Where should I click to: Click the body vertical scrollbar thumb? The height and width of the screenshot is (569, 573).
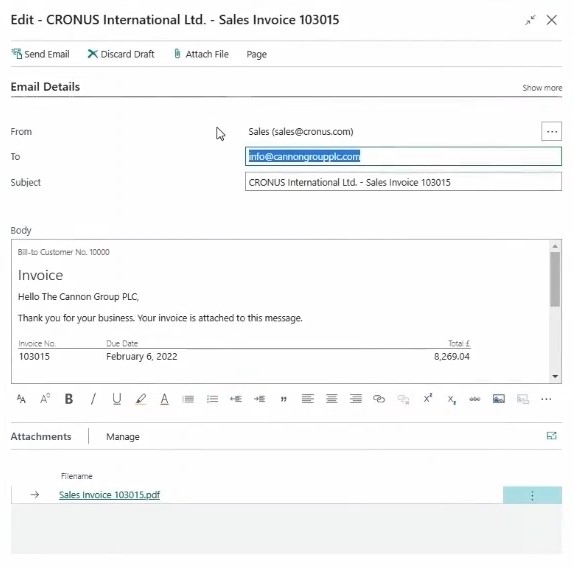pos(555,279)
